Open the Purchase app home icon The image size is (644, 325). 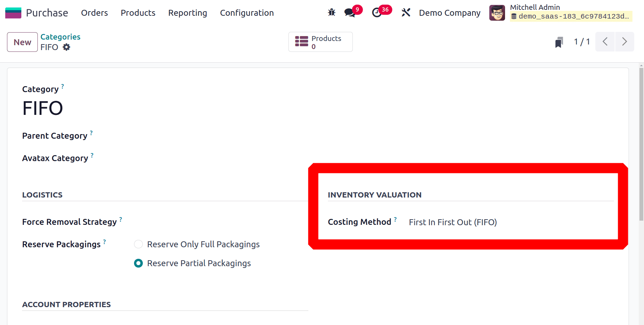(13, 13)
